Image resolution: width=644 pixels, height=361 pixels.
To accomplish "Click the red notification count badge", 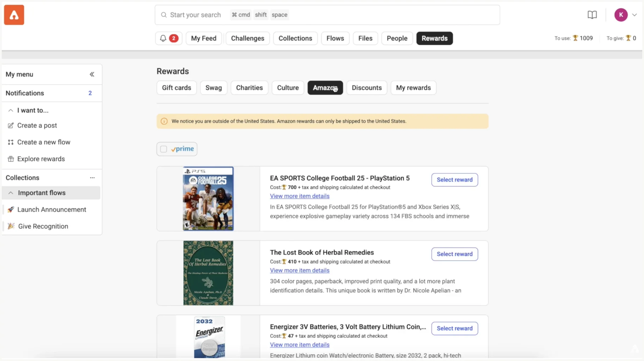I will [174, 38].
